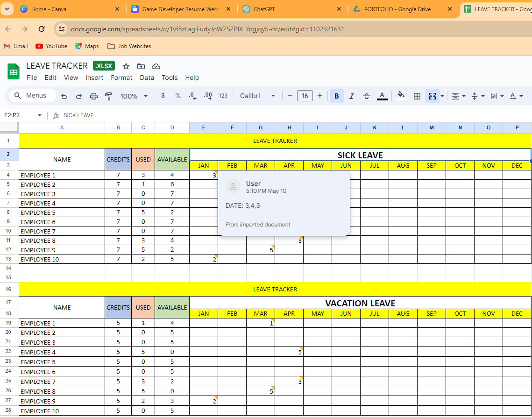532x417 pixels.
Task: Open the Job Websites bookmark folder
Action: click(129, 46)
